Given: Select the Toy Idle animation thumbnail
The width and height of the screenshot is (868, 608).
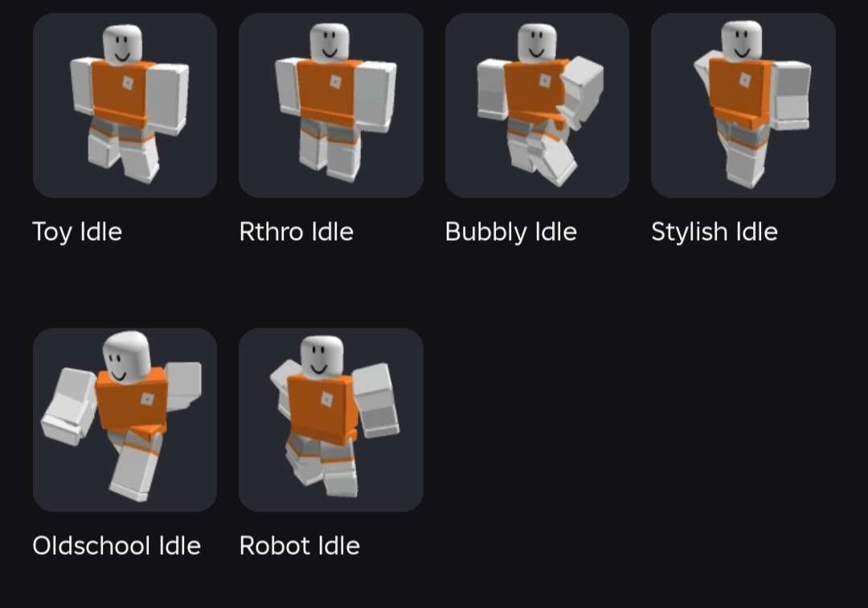Looking at the screenshot, I should [125, 106].
